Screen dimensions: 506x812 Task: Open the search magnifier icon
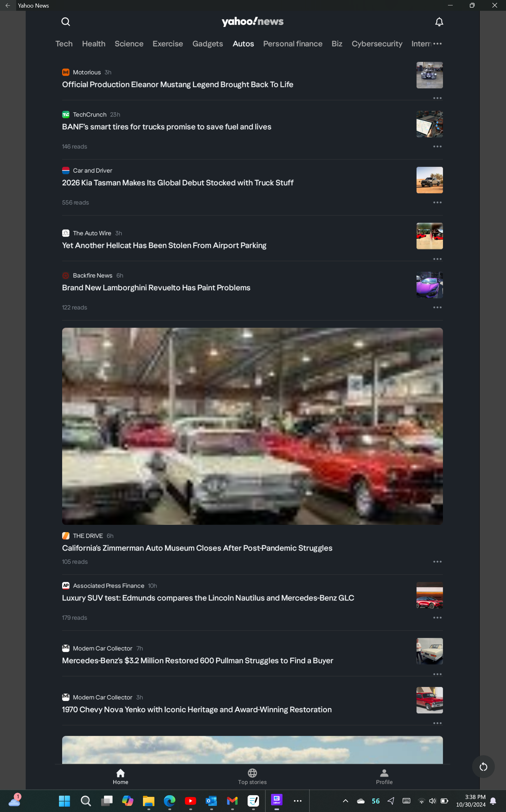[66, 22]
